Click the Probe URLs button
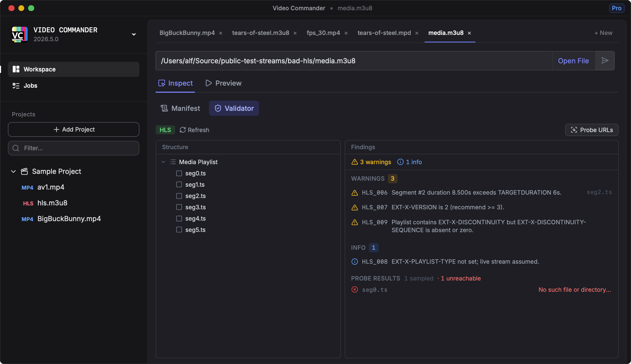This screenshot has height=364, width=631. (x=591, y=130)
